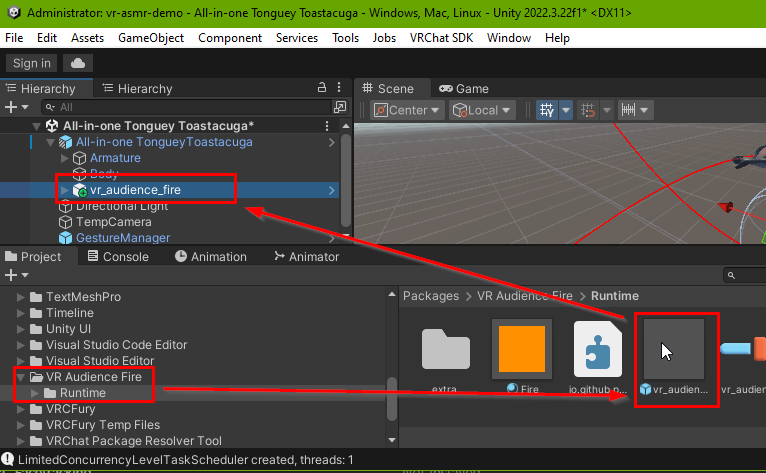
Task: Switch to the Scene tab
Action: (388, 88)
